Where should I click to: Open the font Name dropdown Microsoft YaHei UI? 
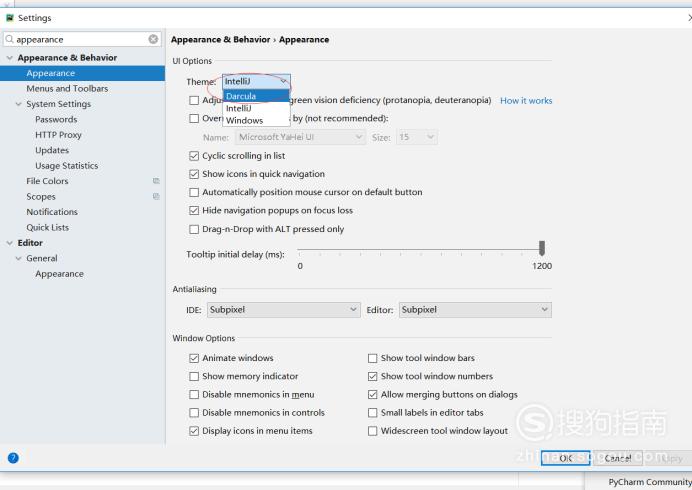coord(300,137)
